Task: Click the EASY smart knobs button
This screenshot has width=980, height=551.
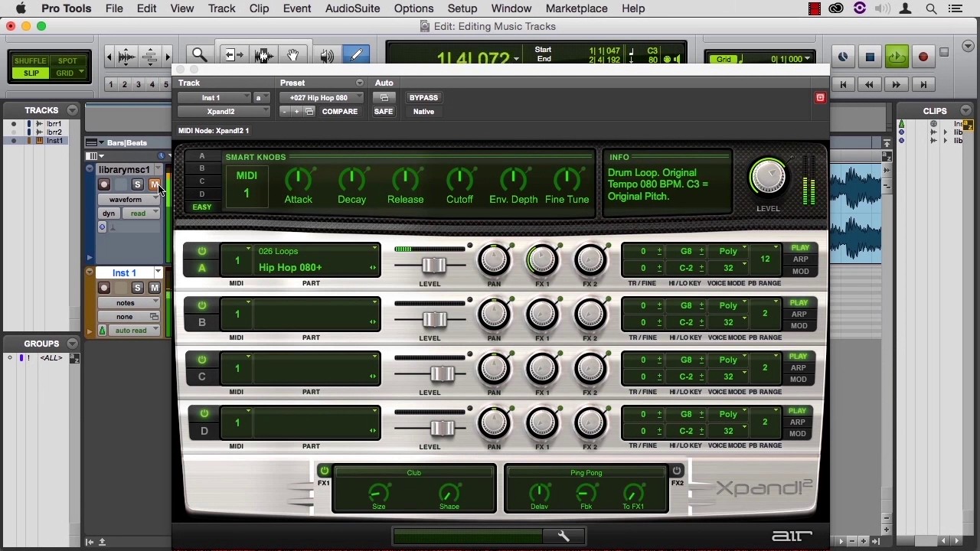Action: pos(202,207)
